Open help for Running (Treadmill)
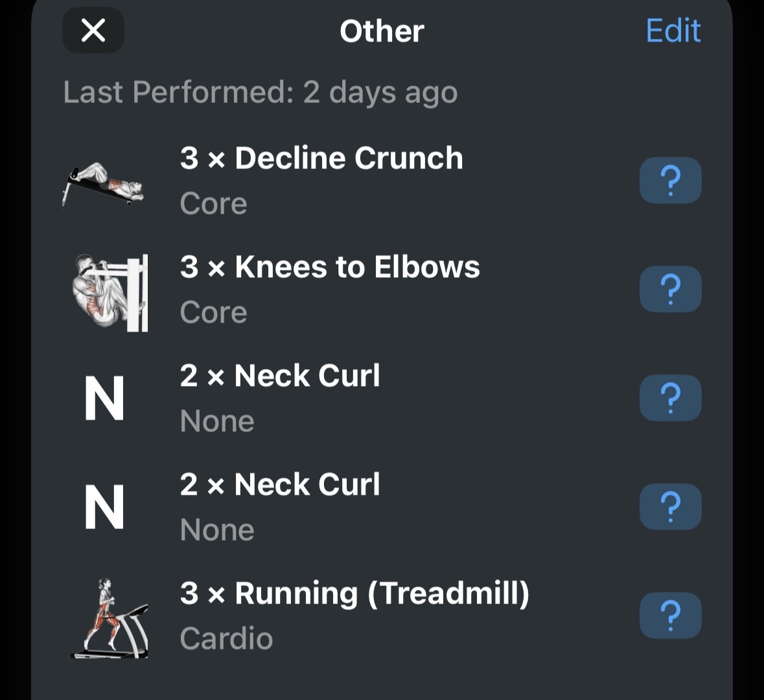 pos(671,615)
